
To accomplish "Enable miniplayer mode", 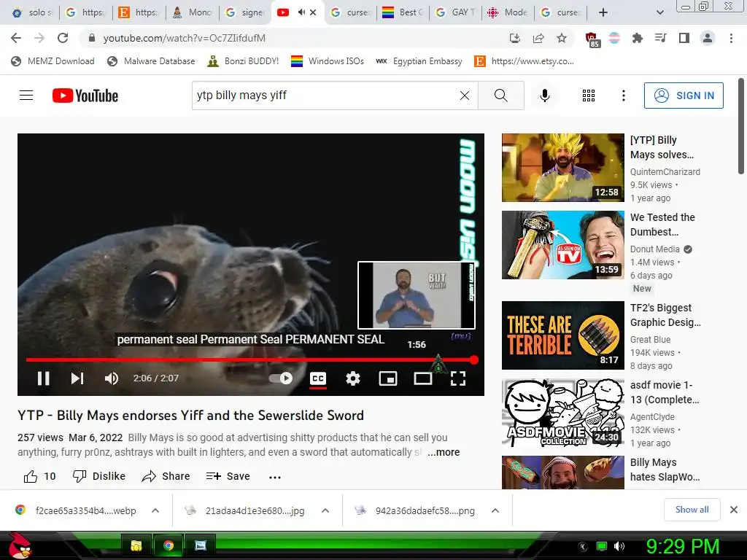I will point(388,378).
